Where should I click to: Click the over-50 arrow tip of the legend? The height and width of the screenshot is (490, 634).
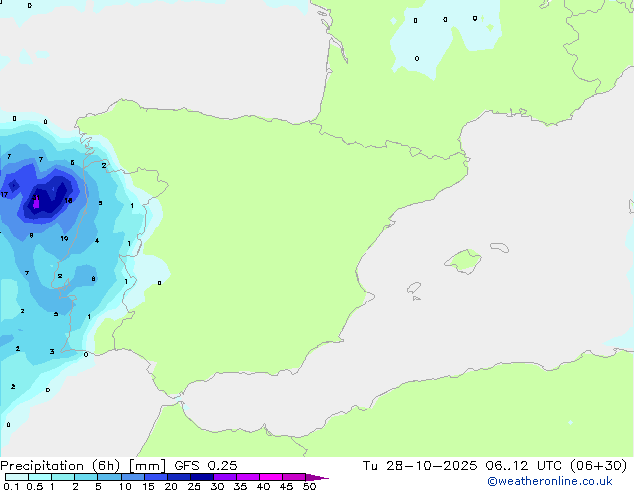317,477
